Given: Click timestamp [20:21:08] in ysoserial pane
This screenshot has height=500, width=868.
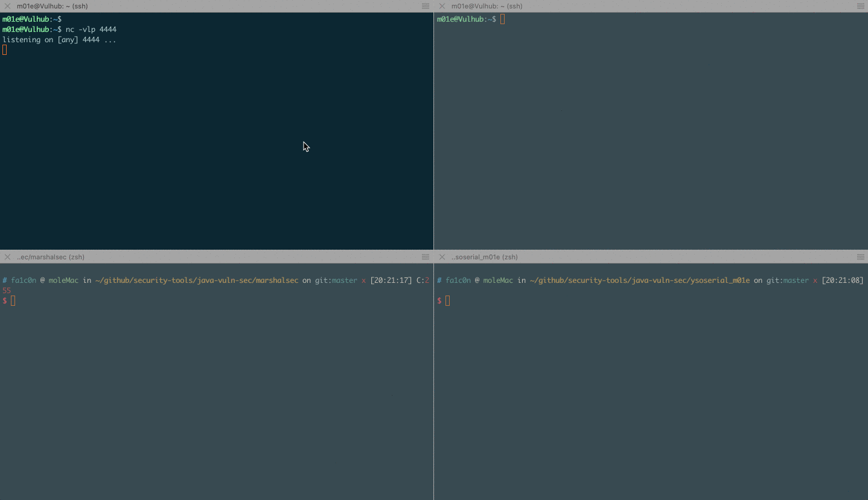Looking at the screenshot, I should pos(843,280).
